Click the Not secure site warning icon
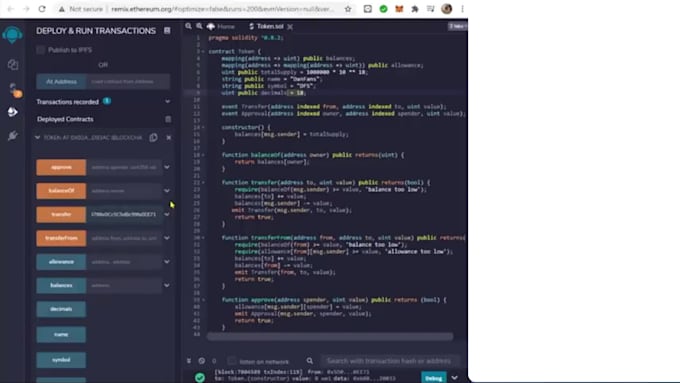The height and width of the screenshot is (383, 680). (62, 9)
